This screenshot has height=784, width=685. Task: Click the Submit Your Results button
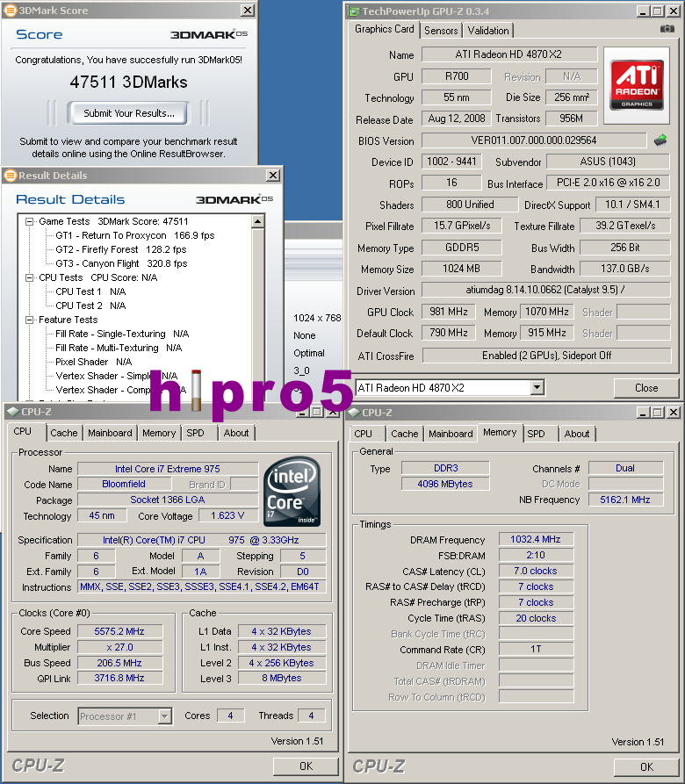click(x=129, y=113)
